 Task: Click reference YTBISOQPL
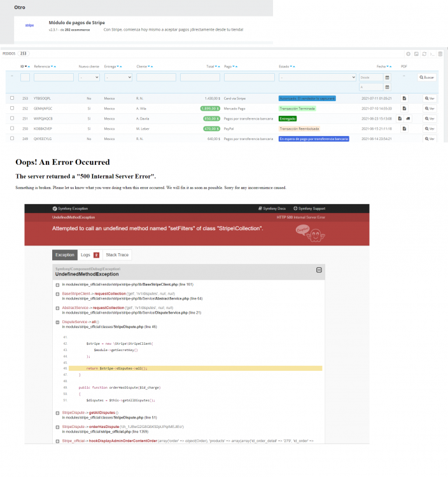42,99
